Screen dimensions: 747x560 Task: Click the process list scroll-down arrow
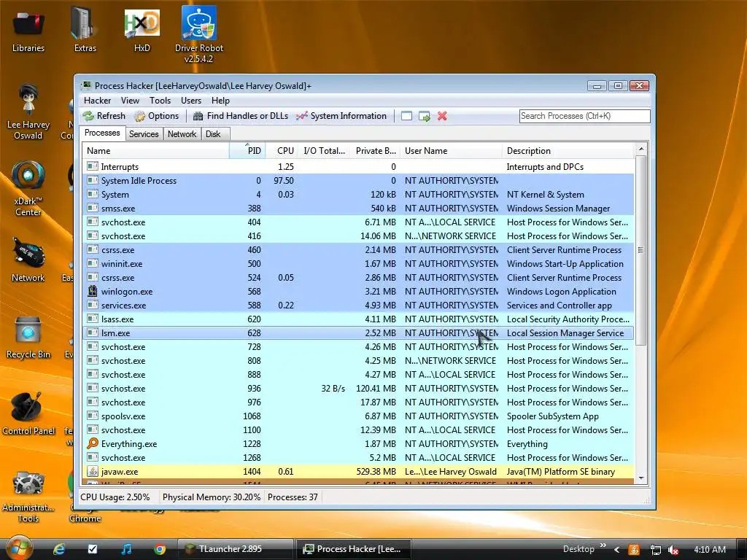tap(641, 478)
